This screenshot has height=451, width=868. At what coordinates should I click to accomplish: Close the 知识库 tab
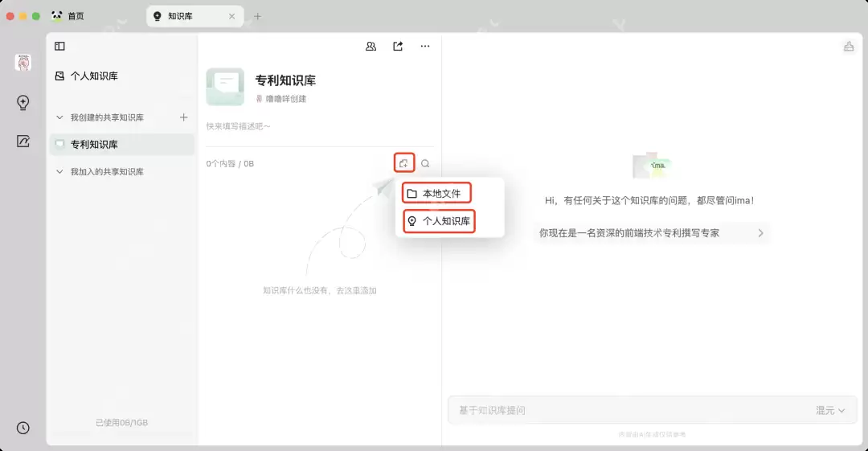click(232, 17)
